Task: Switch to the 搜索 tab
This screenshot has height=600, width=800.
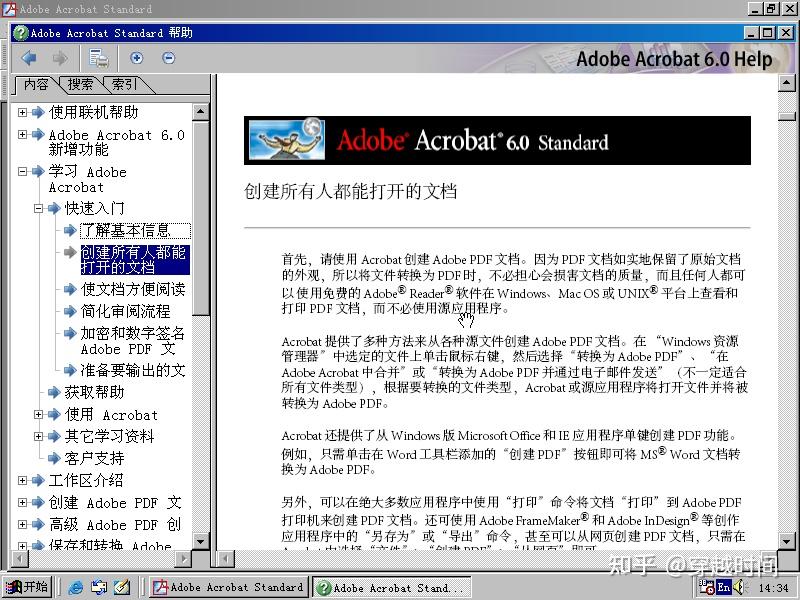Action: pyautogui.click(x=80, y=84)
